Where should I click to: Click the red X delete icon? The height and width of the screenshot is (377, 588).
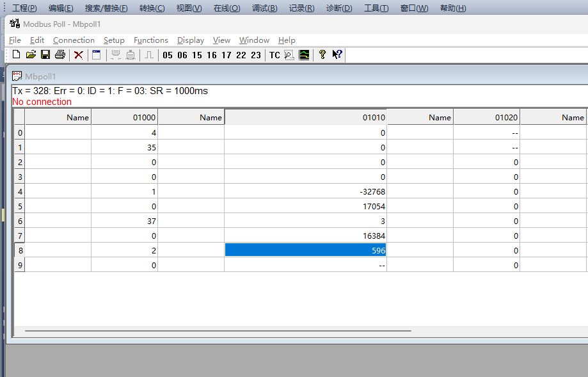pyautogui.click(x=79, y=55)
